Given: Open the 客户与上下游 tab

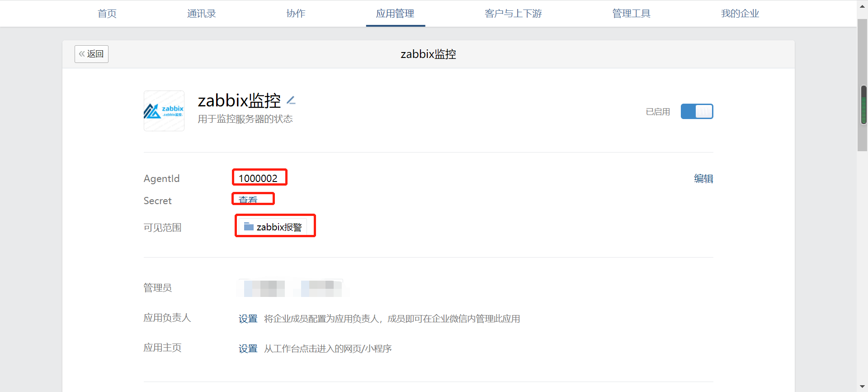Looking at the screenshot, I should click(513, 14).
